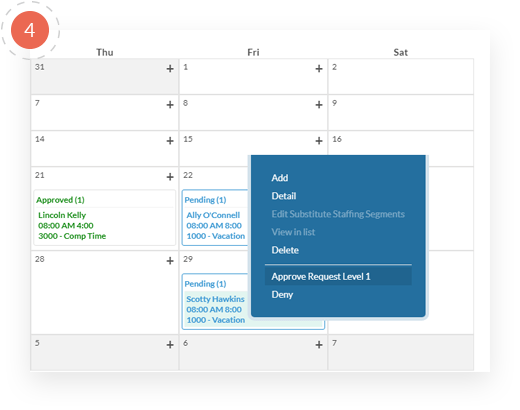Select Scotty Hawkins' pending Vacation request
This screenshot has width=520, height=410.
(x=216, y=309)
